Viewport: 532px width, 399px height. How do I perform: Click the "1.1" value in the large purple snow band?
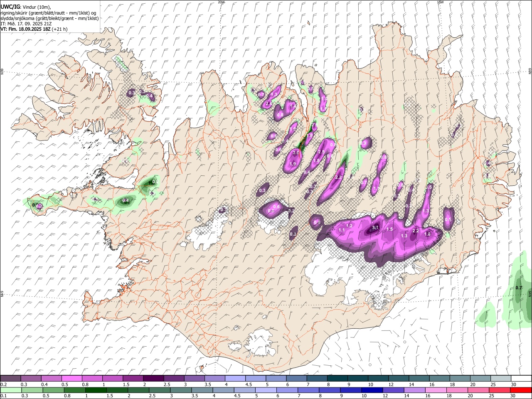point(342,230)
